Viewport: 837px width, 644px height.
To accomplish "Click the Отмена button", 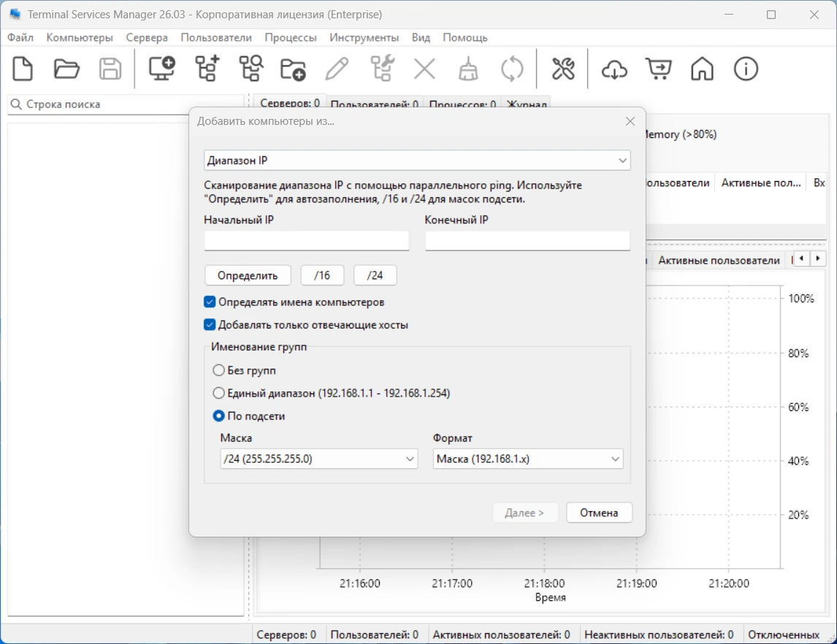I will pos(599,513).
